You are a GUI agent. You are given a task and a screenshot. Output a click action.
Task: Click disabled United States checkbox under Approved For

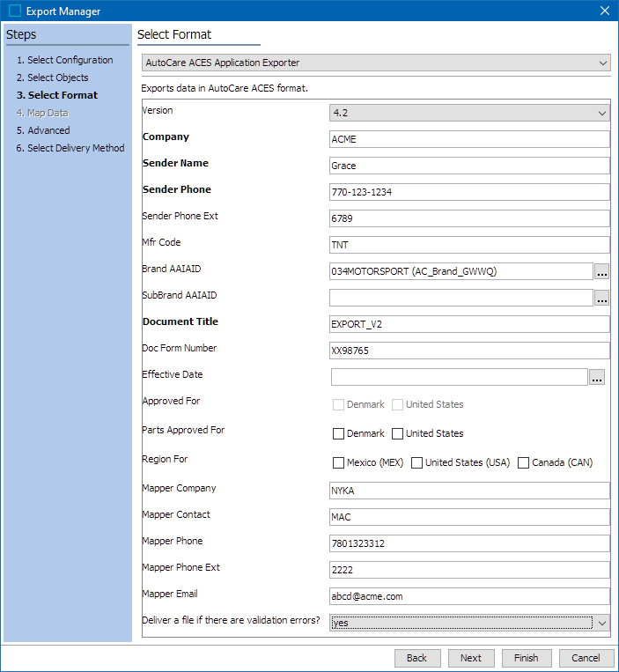397,404
